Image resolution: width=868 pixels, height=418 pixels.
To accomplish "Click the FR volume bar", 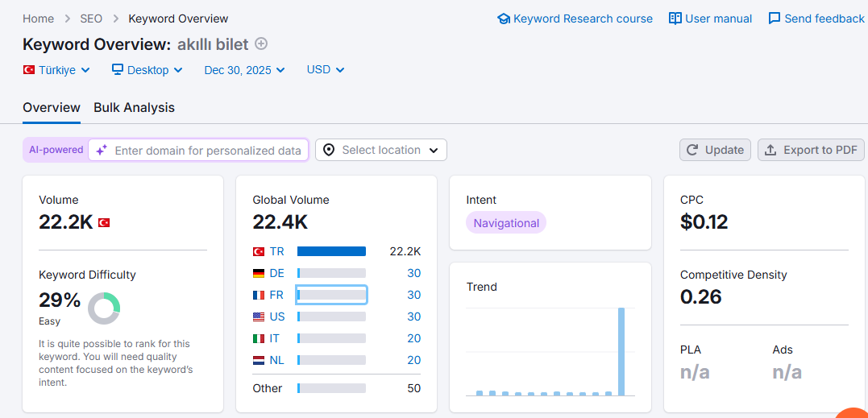I will coord(331,295).
